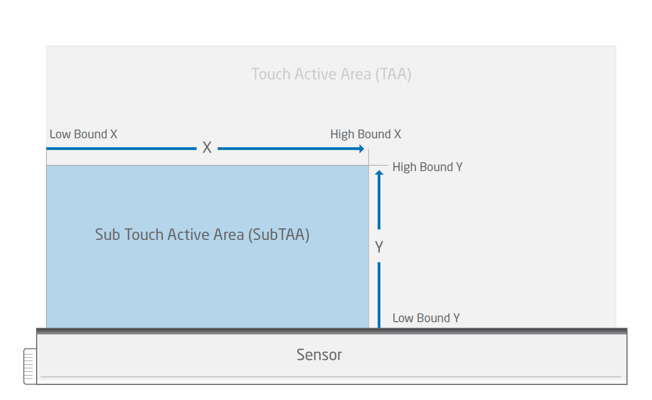Click the gray TAA region right of SubTAA

coord(500,240)
